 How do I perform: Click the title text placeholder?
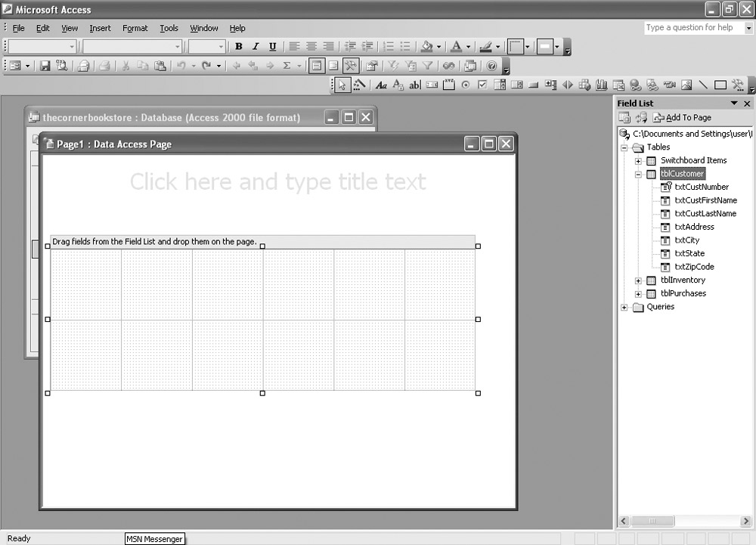click(277, 181)
